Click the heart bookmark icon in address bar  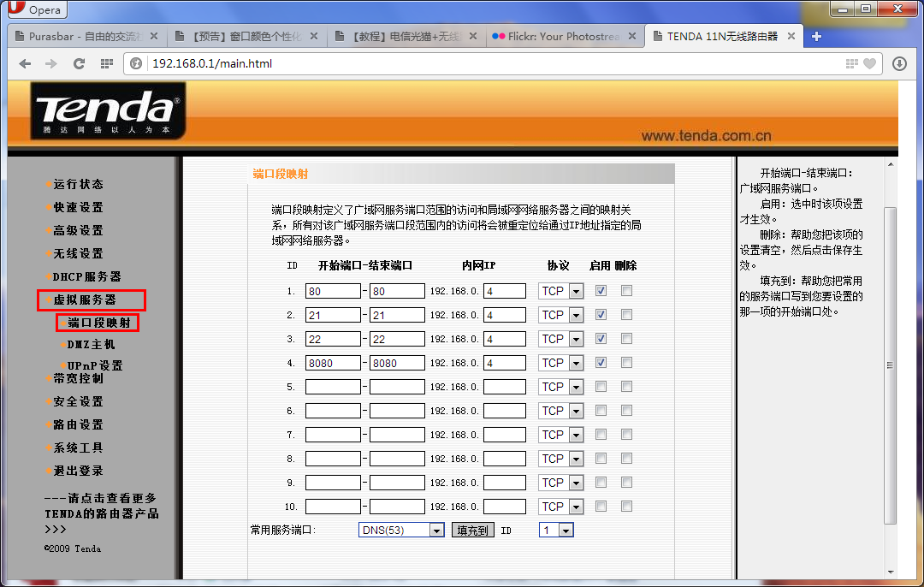(x=869, y=63)
